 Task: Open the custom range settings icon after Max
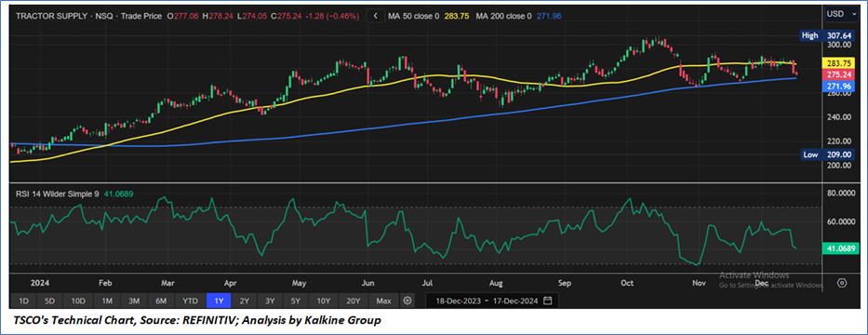point(407,301)
